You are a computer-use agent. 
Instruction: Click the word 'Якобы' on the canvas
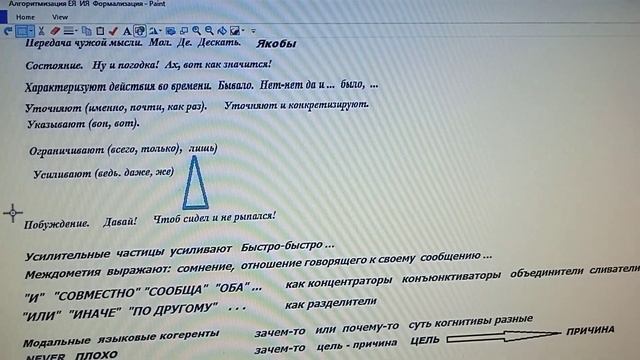click(x=276, y=43)
